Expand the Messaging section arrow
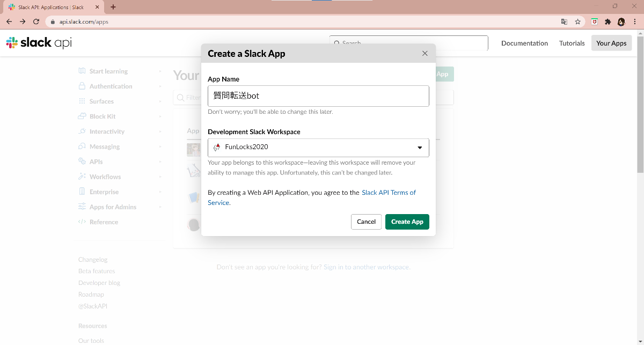 point(160,146)
